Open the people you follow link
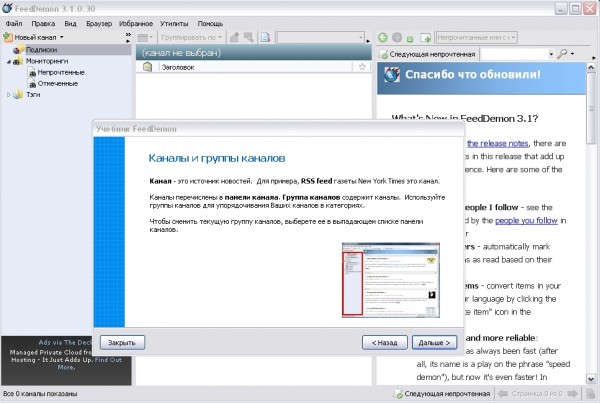 tap(526, 221)
